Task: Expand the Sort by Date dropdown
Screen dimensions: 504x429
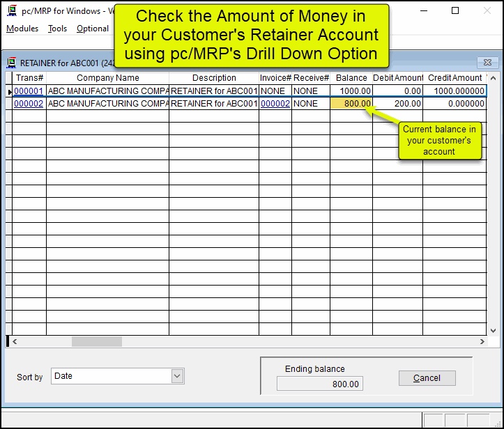Action: pos(177,376)
